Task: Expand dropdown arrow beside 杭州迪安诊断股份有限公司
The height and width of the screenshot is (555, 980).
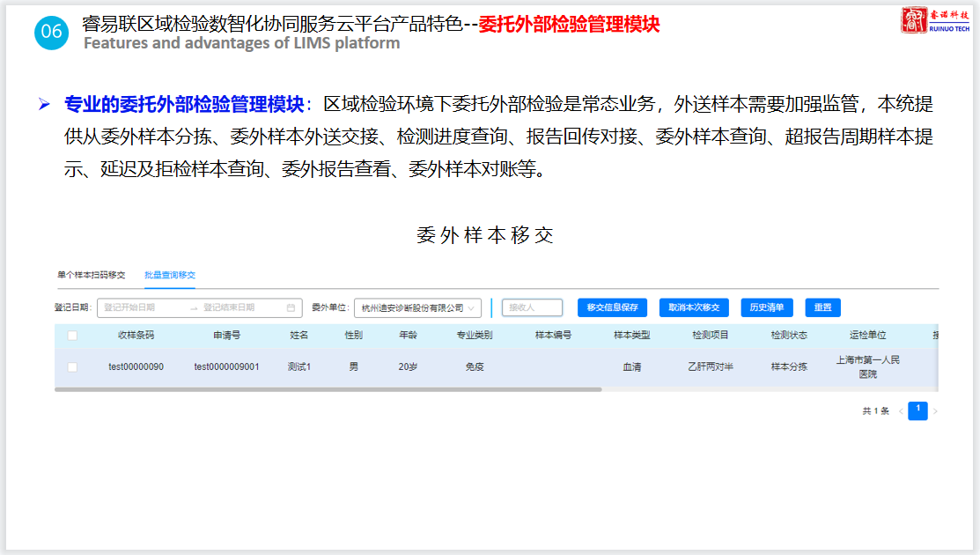Action: coord(472,308)
